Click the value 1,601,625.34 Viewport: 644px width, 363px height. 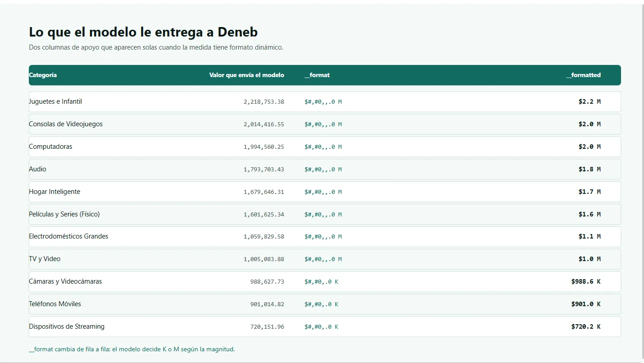coord(264,215)
